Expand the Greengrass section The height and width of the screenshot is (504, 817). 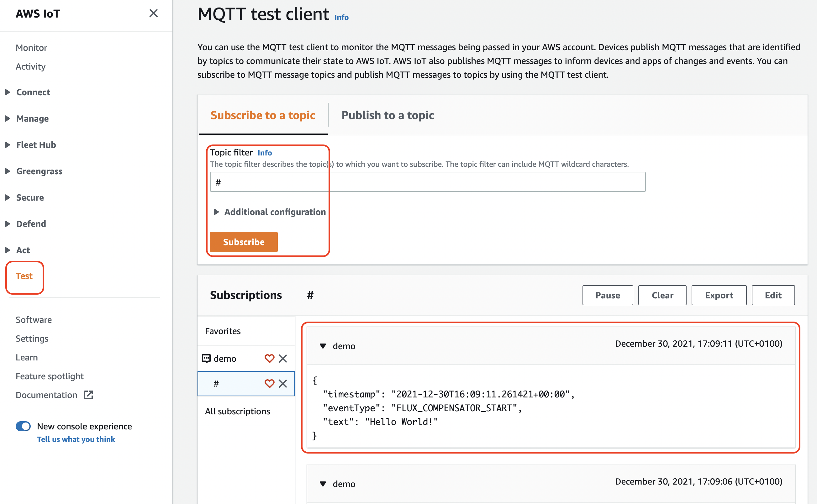coord(8,171)
